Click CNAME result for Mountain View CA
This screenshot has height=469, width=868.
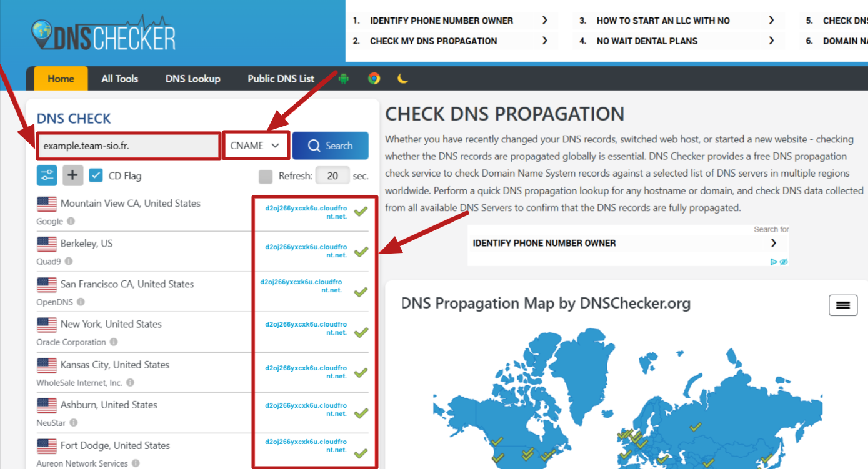pyautogui.click(x=306, y=211)
